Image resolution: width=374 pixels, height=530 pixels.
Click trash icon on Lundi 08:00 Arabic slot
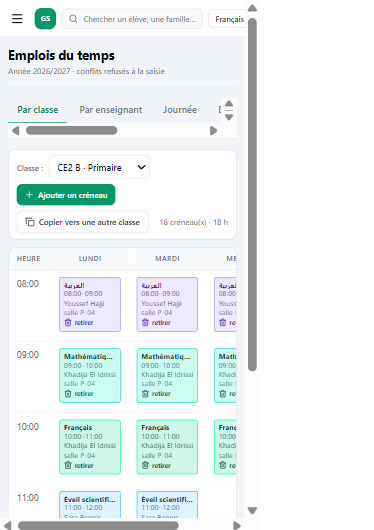pos(68,322)
